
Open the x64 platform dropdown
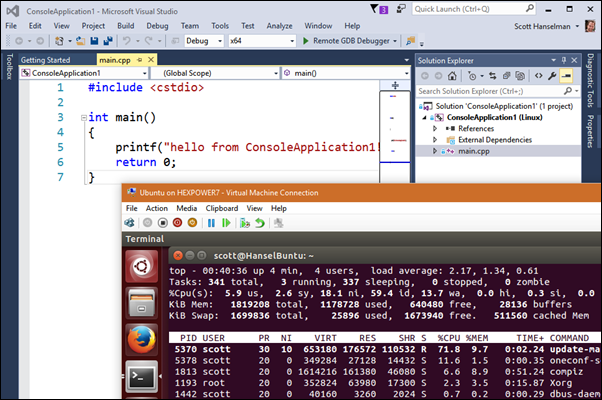[x=292, y=41]
